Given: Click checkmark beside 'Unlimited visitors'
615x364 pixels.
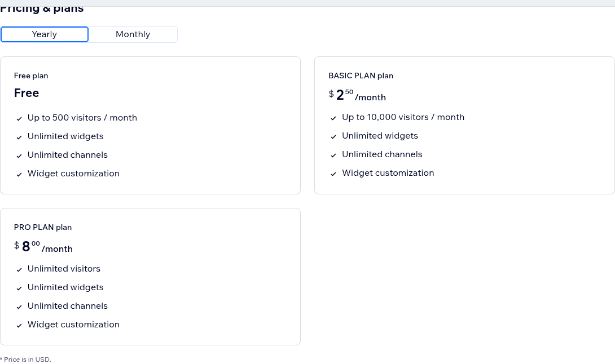Looking at the screenshot, I should click(x=19, y=269).
